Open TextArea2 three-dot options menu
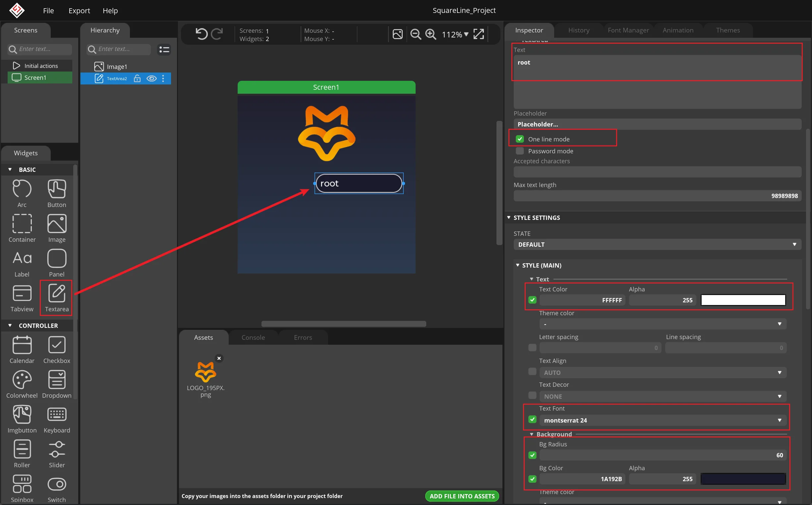Image resolution: width=812 pixels, height=505 pixels. point(163,78)
